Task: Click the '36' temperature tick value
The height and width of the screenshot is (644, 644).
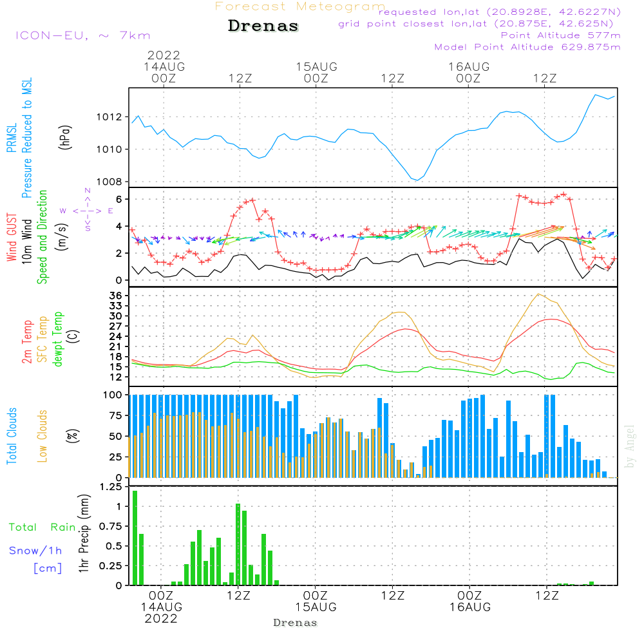Action: [115, 296]
